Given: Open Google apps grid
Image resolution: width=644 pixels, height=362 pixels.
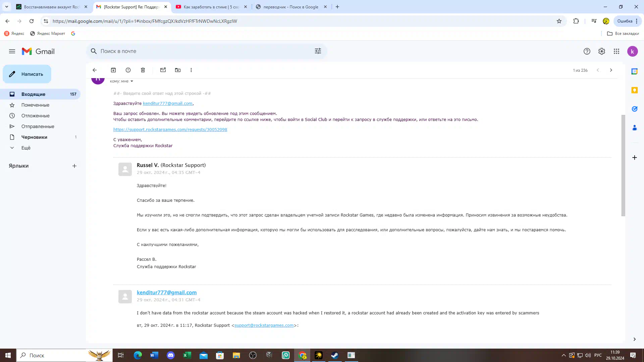Looking at the screenshot, I should (616, 51).
